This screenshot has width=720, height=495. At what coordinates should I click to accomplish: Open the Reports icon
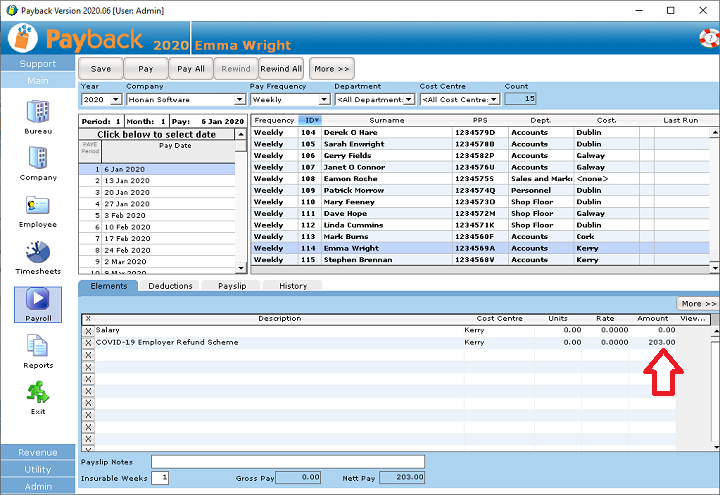tap(37, 346)
